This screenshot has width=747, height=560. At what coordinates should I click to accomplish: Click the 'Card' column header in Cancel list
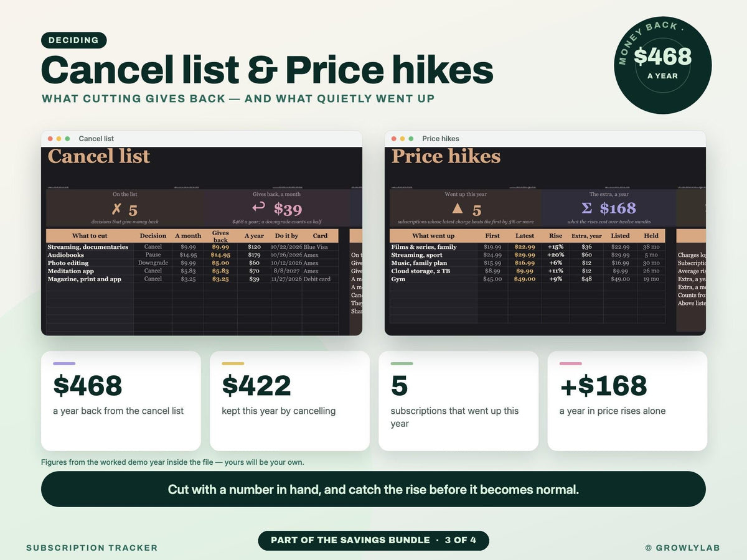pyautogui.click(x=320, y=236)
